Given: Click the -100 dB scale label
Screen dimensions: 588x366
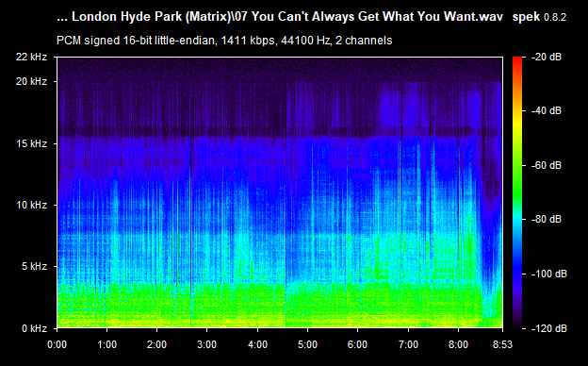Looking at the screenshot, I should click(x=549, y=274).
